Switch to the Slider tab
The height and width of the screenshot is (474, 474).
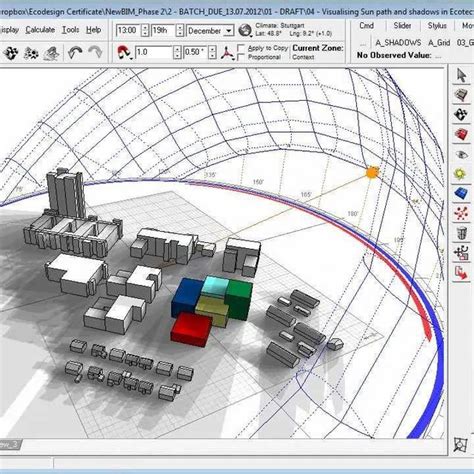[402, 26]
